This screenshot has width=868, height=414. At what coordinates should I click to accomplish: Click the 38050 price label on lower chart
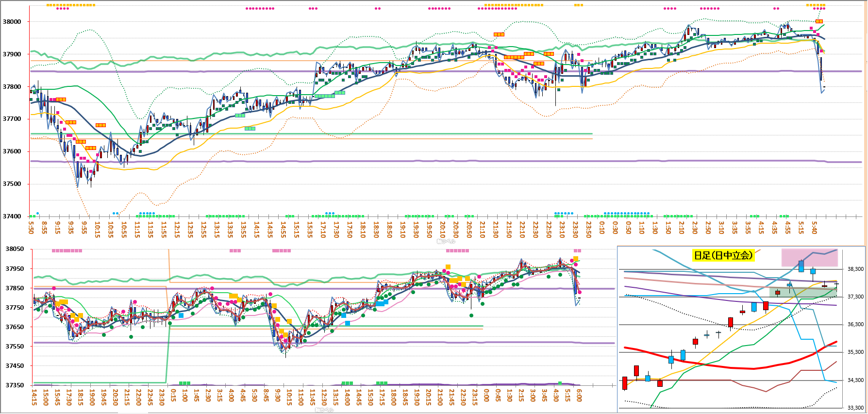[x=15, y=249]
